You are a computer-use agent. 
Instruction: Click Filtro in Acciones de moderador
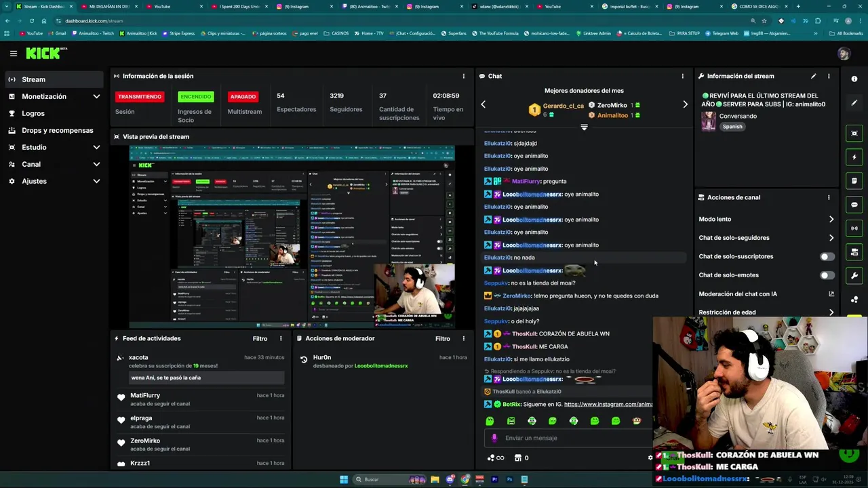[443, 338]
